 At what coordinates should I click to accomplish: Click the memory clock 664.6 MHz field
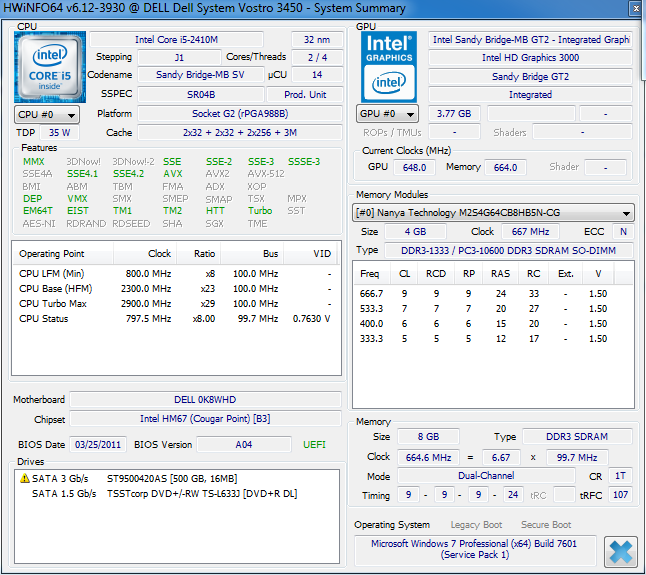[428, 457]
